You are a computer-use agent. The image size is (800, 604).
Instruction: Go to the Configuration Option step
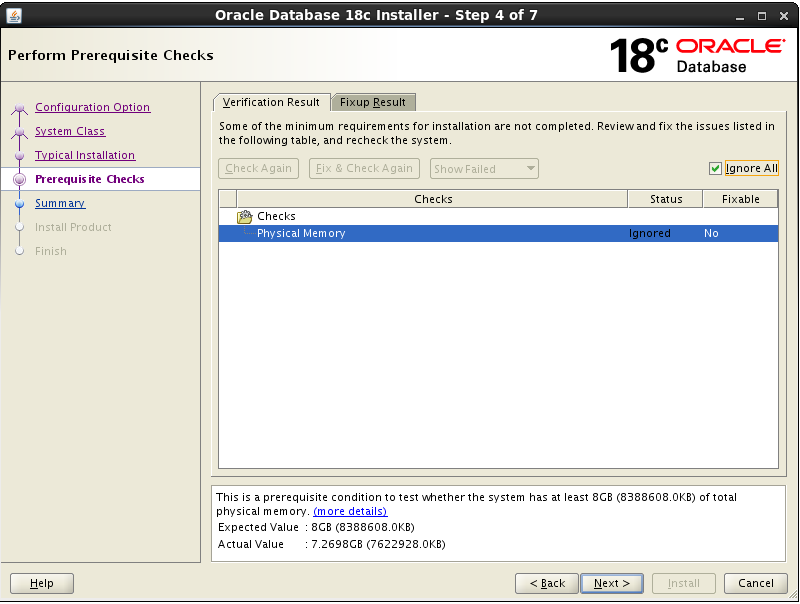[x=92, y=107]
